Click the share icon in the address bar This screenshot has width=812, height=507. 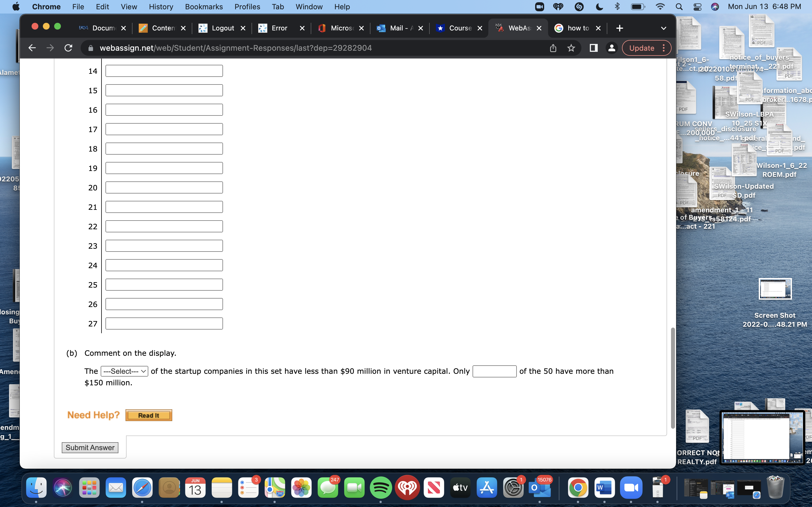[x=553, y=48]
